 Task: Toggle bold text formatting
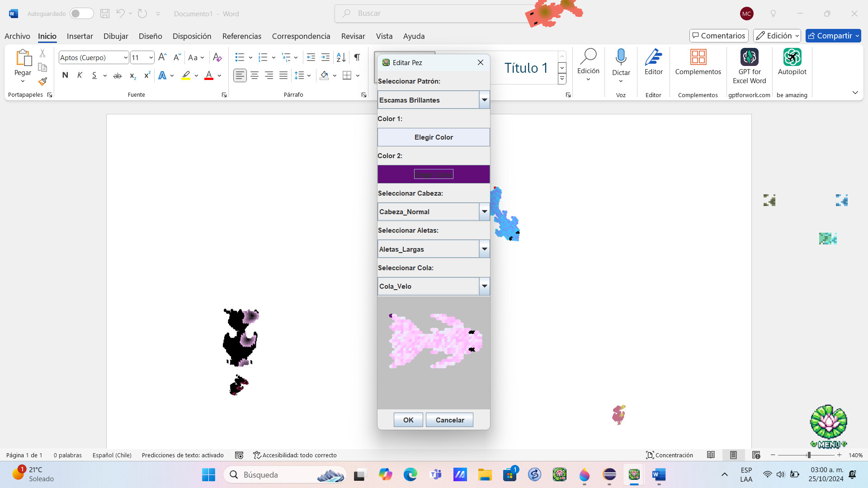[65, 75]
